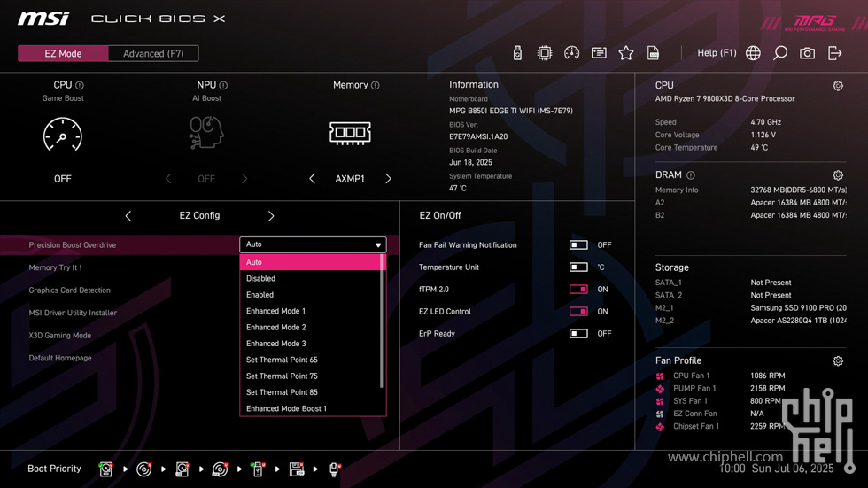Click the document log file icon

654,53
